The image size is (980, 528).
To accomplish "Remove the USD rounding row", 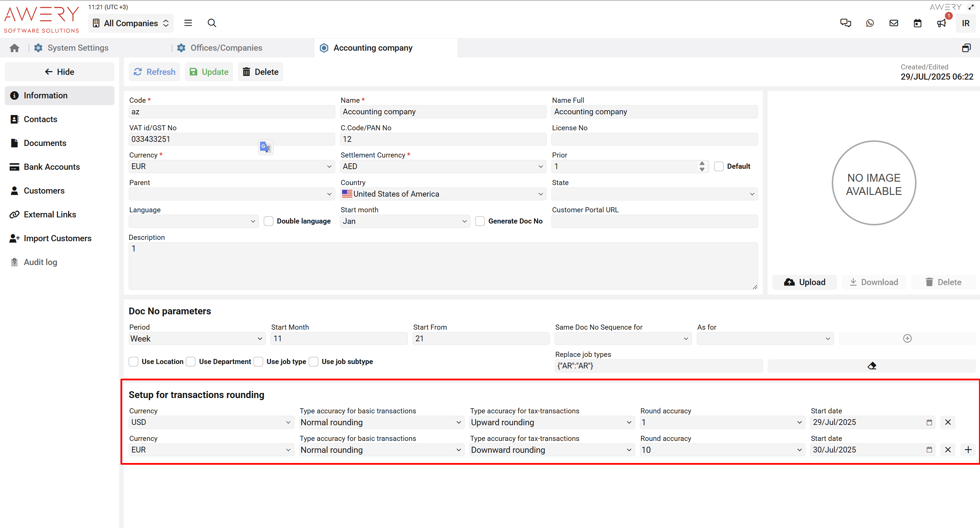I will pyautogui.click(x=948, y=422).
